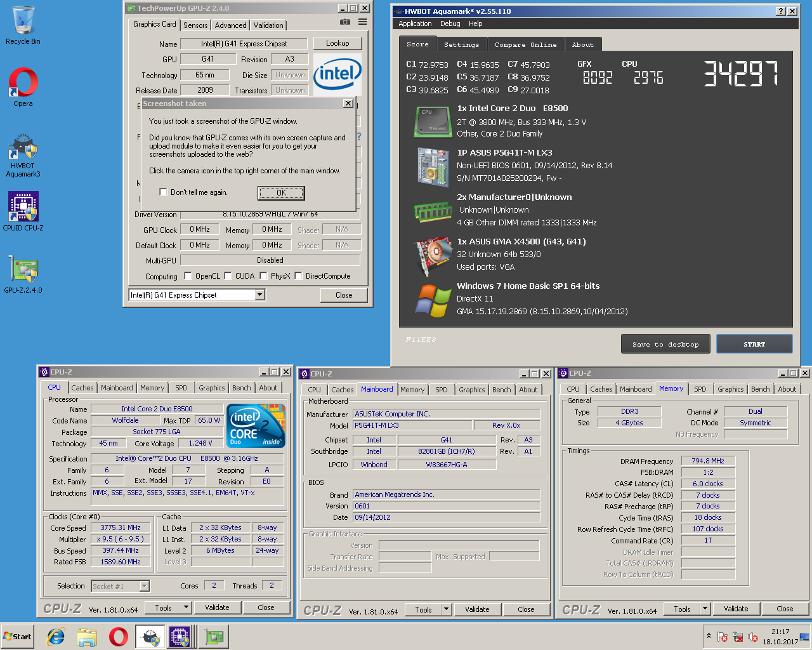Click the volume tray icon
Viewport: 812px width, 650px height.
click(x=753, y=637)
